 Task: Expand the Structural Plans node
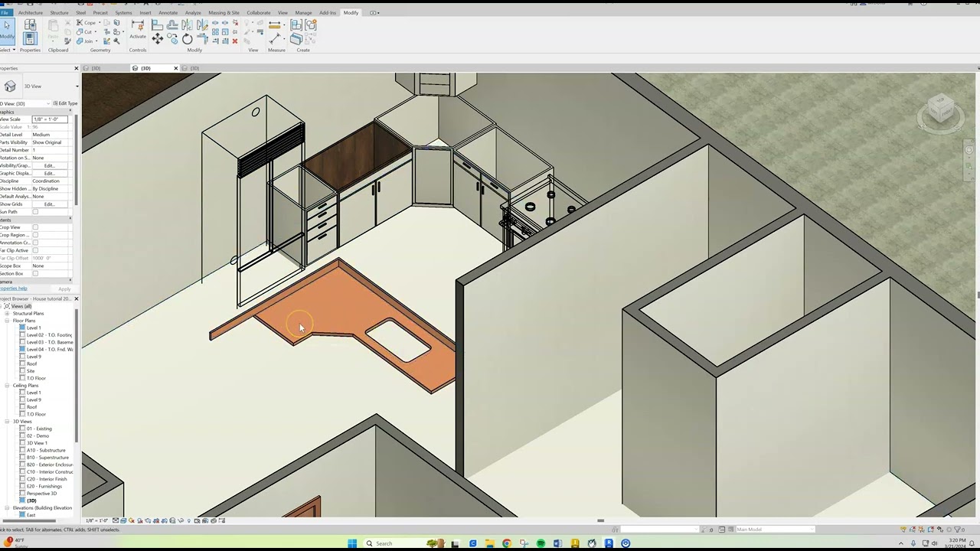point(7,314)
